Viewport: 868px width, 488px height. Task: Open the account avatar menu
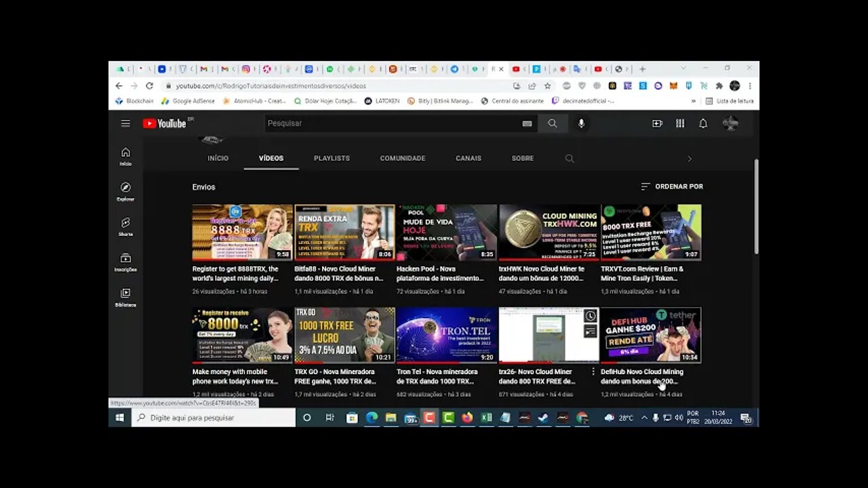point(730,123)
